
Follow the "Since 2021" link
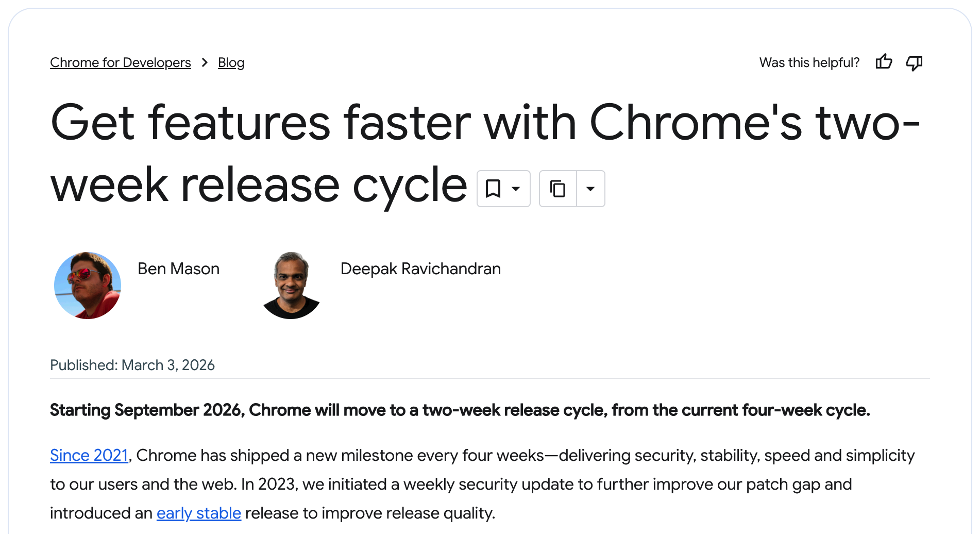tap(89, 455)
